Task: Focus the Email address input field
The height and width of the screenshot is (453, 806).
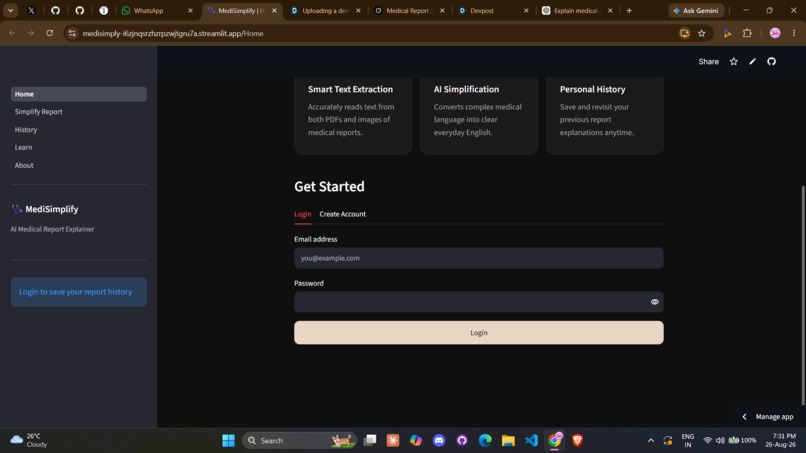Action: point(479,258)
